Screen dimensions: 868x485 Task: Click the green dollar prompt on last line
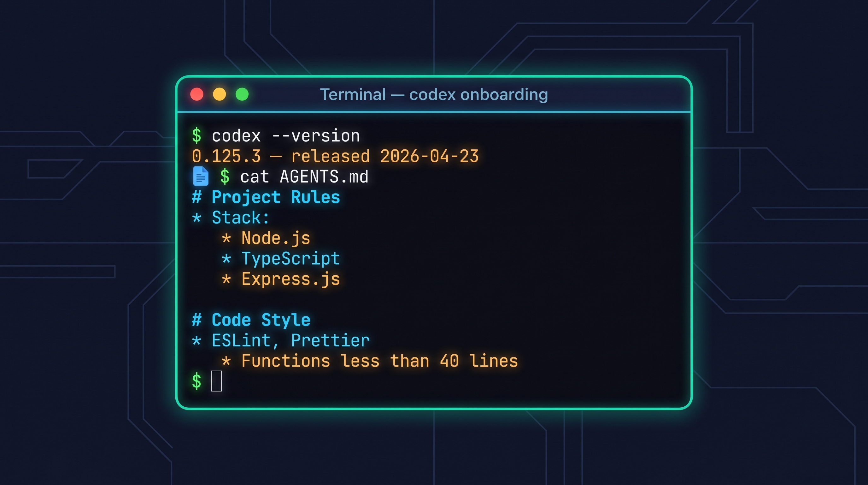point(197,381)
